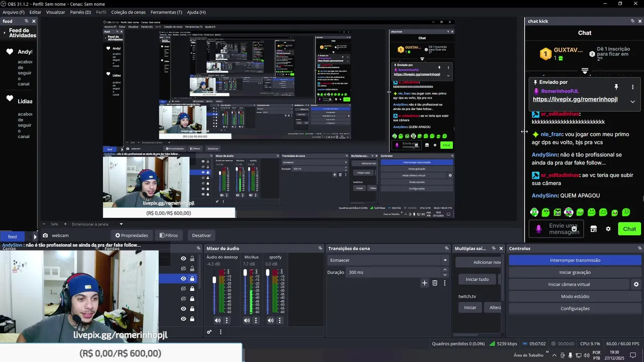Image resolution: width=644 pixels, height=362 pixels.
Task: Click the arrow next to the feed tab
Action: tap(35, 236)
